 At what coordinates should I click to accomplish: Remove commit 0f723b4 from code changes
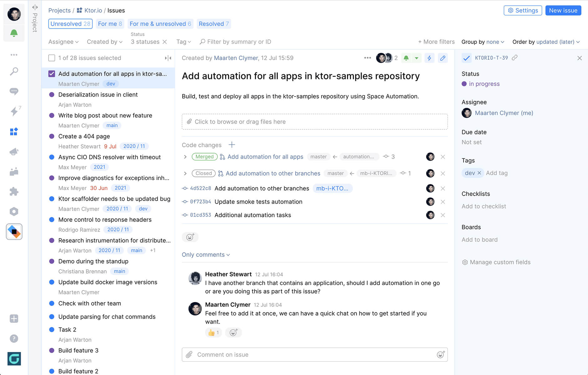tap(443, 202)
